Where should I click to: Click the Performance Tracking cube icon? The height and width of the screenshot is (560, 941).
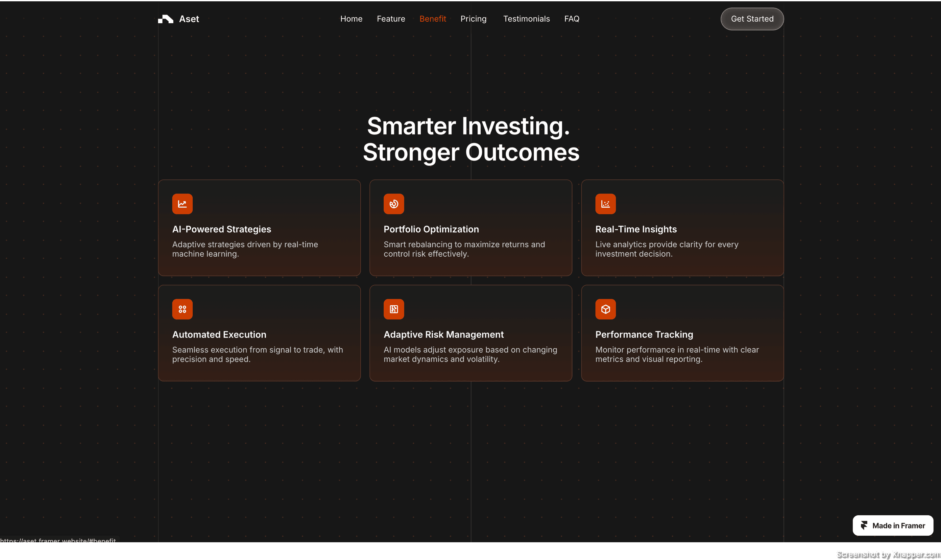point(605,309)
